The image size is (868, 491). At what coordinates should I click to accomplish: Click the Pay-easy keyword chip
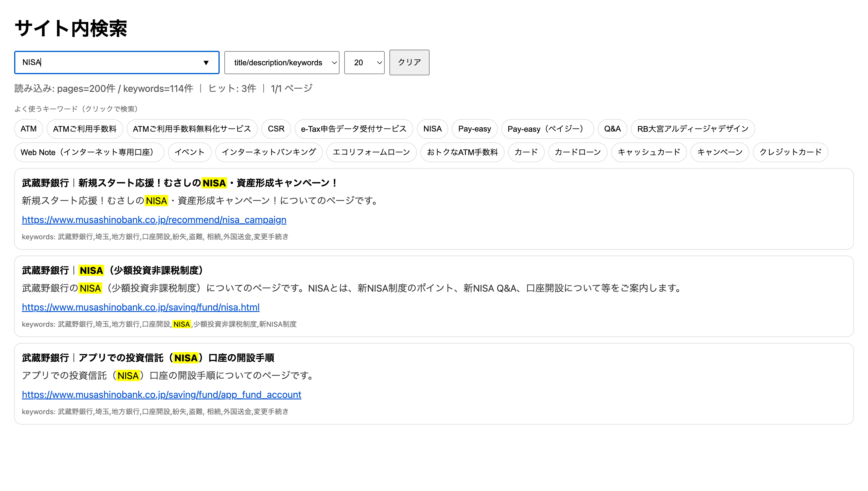pyautogui.click(x=474, y=129)
